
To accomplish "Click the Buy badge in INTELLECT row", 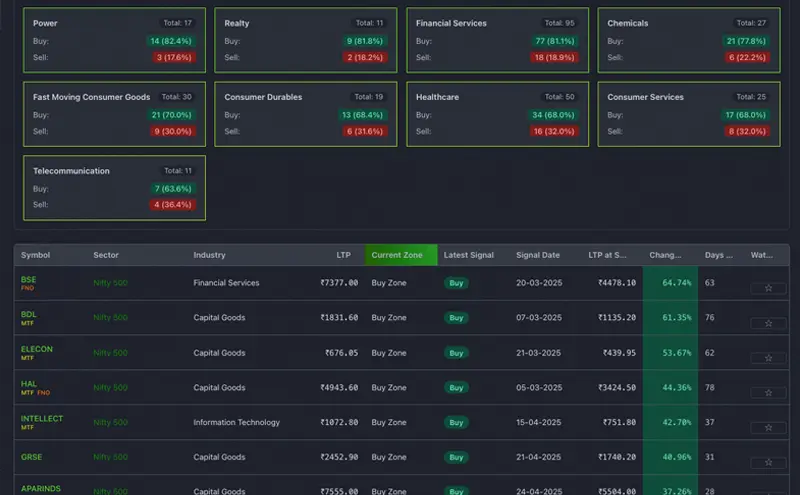I will point(456,423).
